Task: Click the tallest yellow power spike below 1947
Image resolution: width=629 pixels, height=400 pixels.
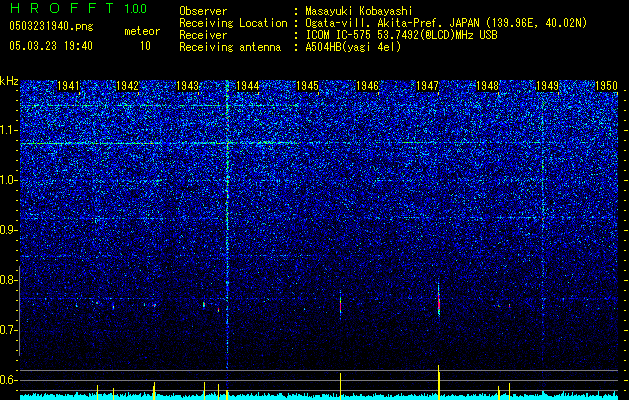Action: (439, 382)
